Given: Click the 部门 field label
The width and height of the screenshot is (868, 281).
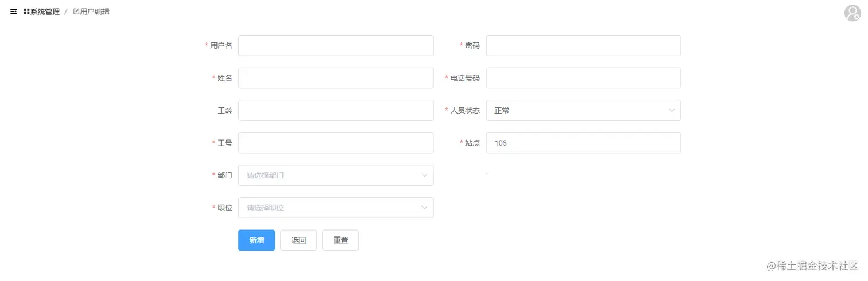Looking at the screenshot, I should click(x=225, y=175).
